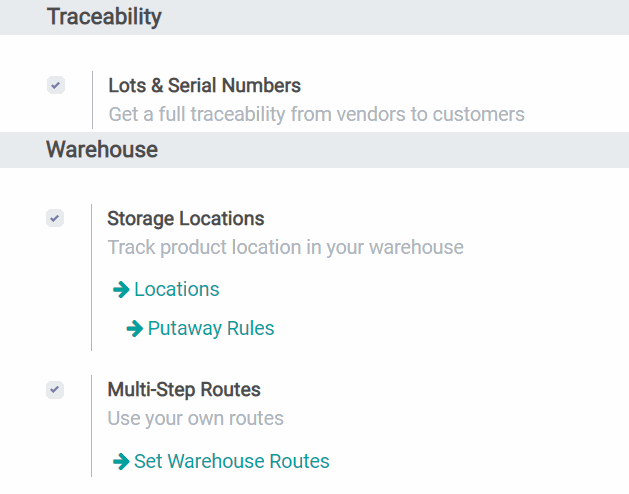Click arrow icon beside Locations link

(x=121, y=290)
